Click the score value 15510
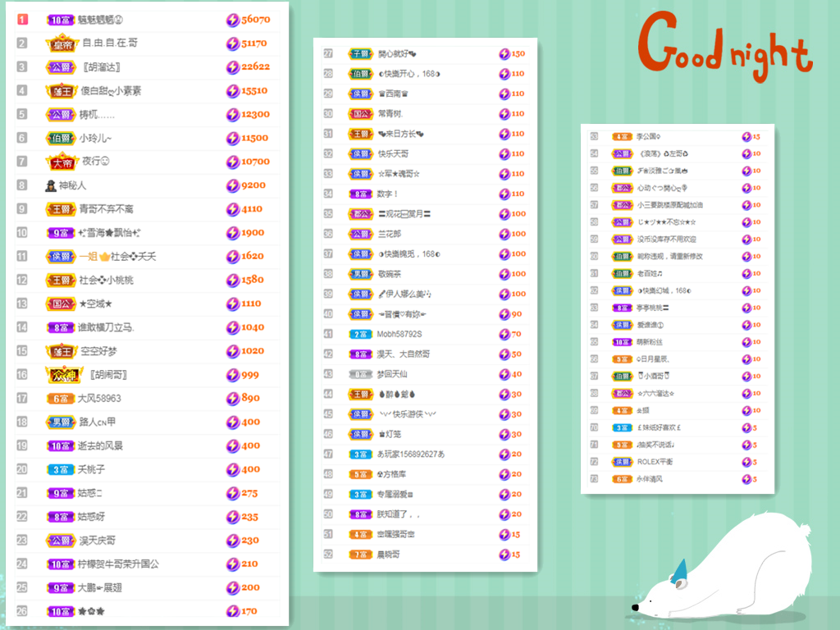 pyautogui.click(x=254, y=91)
